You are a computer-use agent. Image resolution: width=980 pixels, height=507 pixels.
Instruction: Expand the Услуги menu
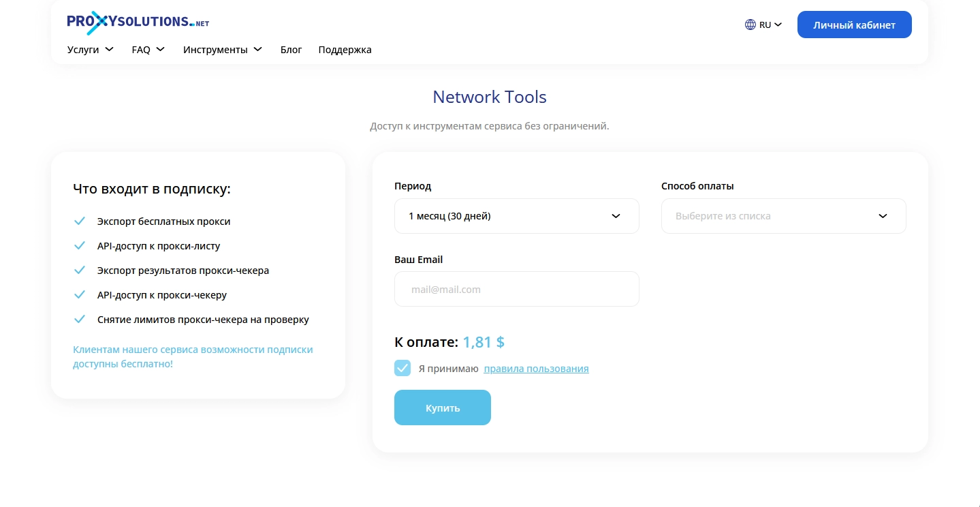point(90,50)
